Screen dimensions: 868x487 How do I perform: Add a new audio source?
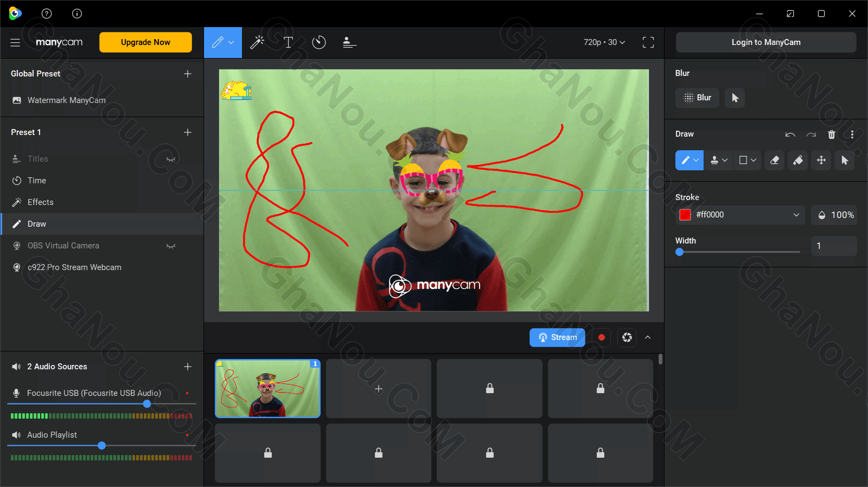click(188, 367)
